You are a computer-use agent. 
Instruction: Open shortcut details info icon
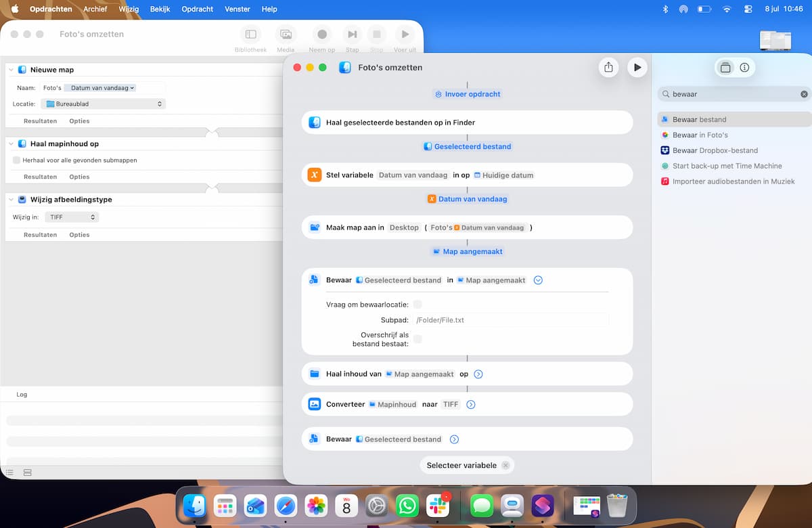click(744, 68)
